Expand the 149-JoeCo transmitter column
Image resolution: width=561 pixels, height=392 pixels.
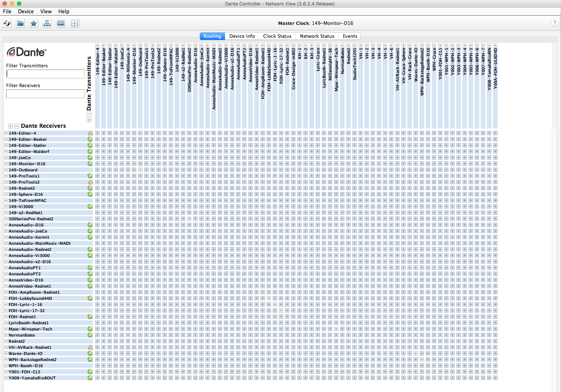click(122, 46)
